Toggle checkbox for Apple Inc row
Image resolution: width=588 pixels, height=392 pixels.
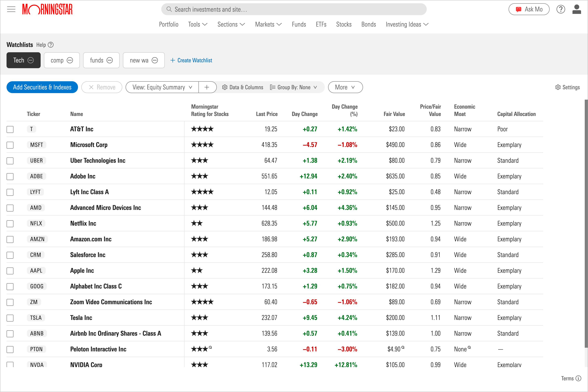[x=10, y=270]
